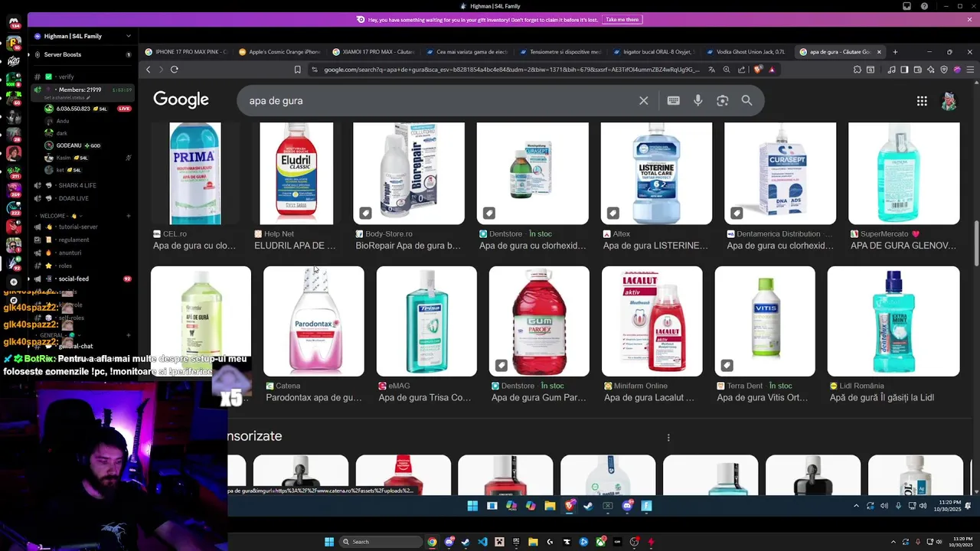Share this page from the address bar
This screenshot has height=551, width=980.
[741, 70]
